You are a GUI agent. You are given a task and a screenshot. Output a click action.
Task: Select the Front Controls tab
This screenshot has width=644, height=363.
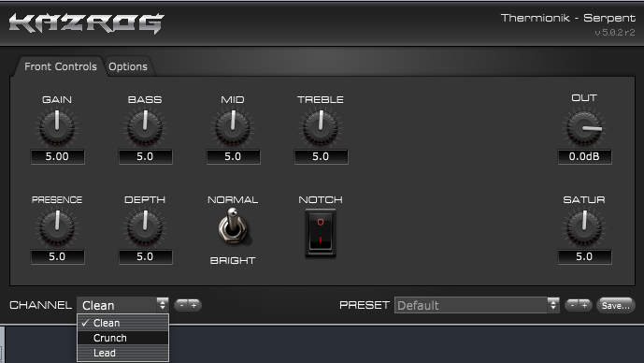point(61,66)
